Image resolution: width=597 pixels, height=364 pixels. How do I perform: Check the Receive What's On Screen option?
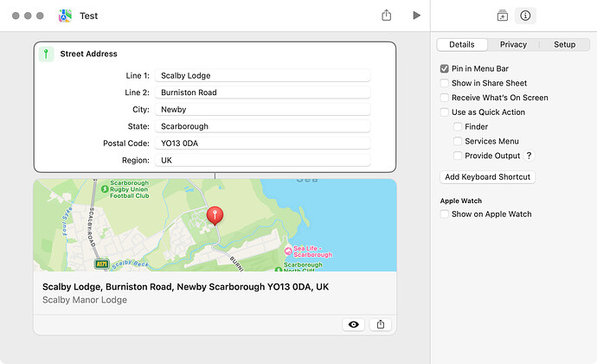[x=444, y=98]
